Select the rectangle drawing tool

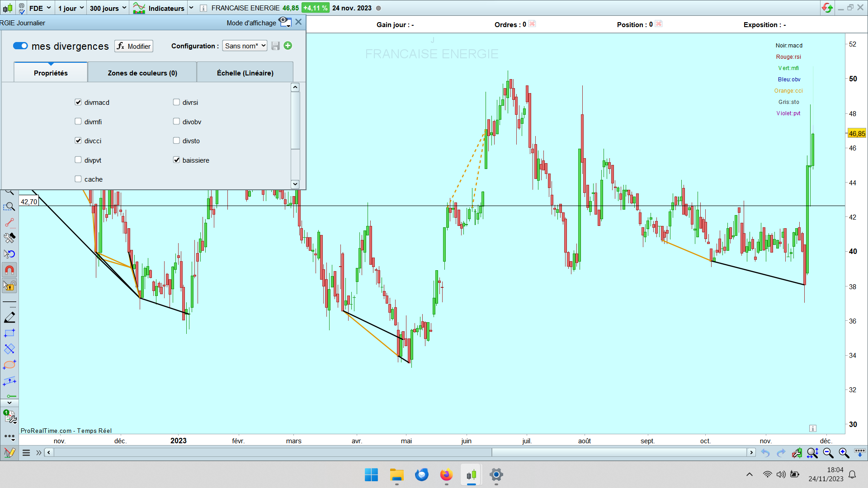[9, 333]
